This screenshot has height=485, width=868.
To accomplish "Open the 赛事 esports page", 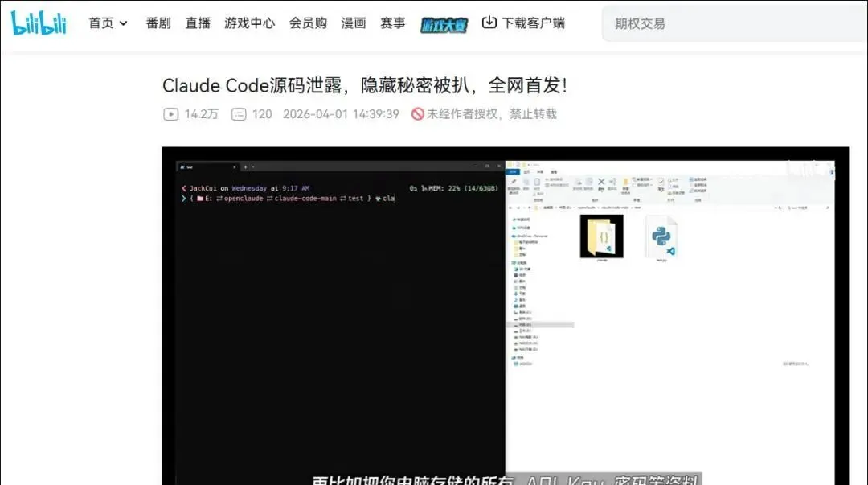I will coord(393,23).
